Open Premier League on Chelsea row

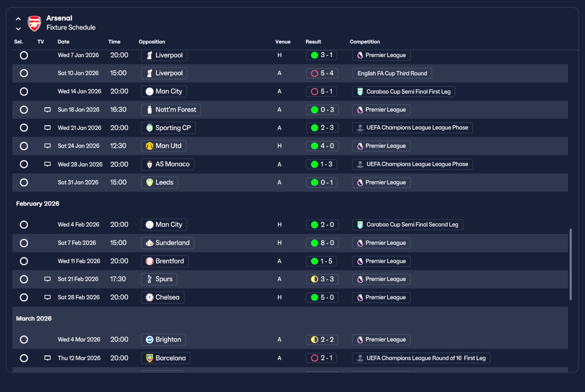click(x=381, y=297)
